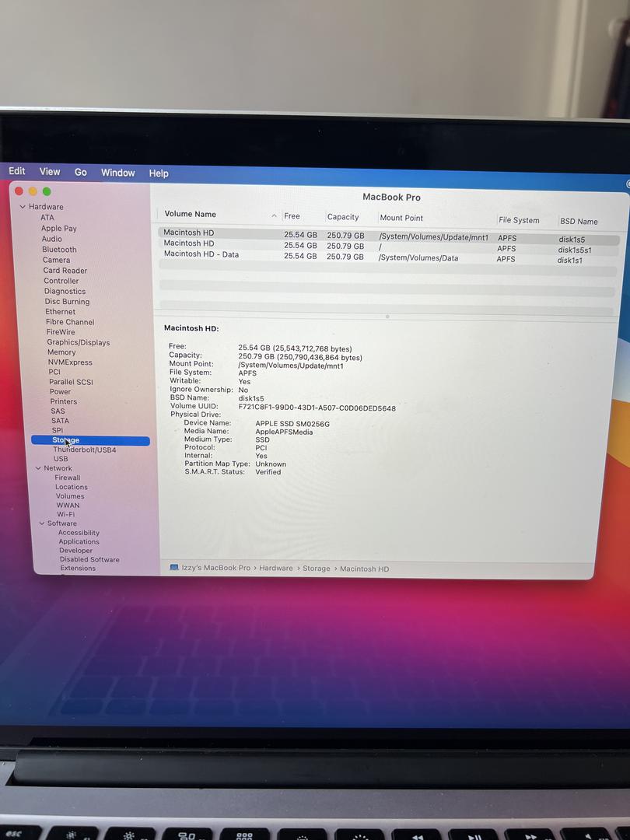The height and width of the screenshot is (840, 630).
Task: Select Graphics/Displays in the sidebar
Action: [79, 342]
